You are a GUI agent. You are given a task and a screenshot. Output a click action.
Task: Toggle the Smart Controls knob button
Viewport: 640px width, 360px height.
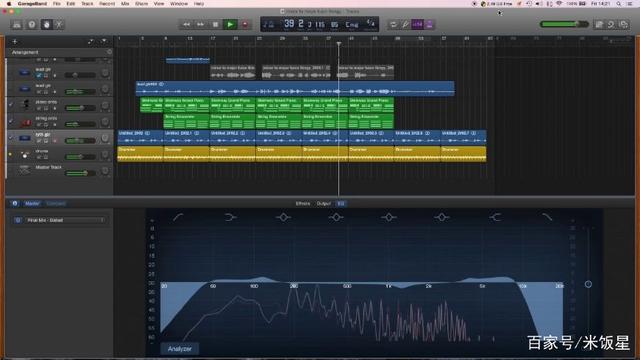46,24
